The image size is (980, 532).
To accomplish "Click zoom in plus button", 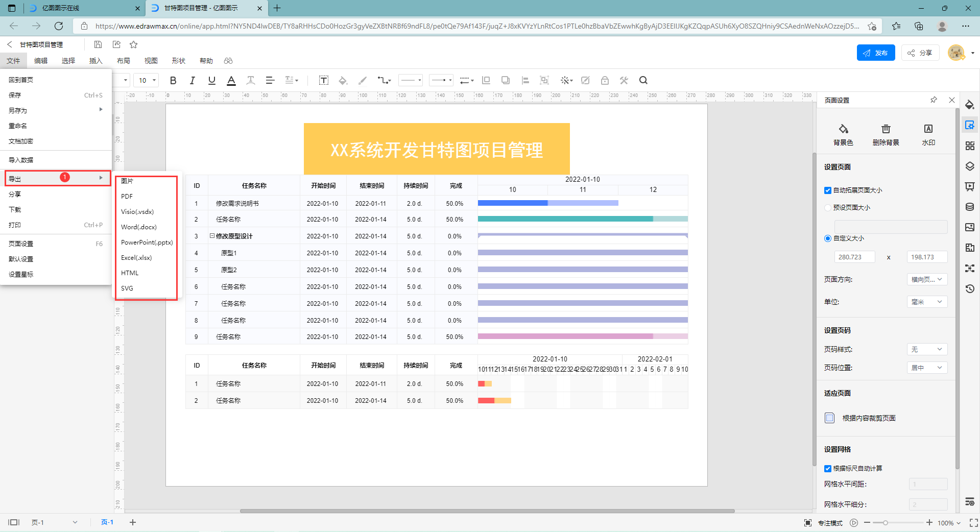I will tap(929, 523).
